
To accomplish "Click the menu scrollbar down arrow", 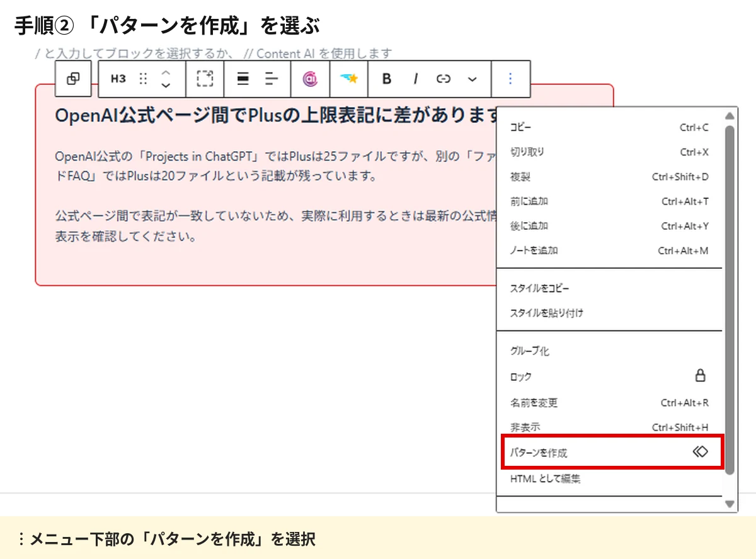I will (730, 504).
